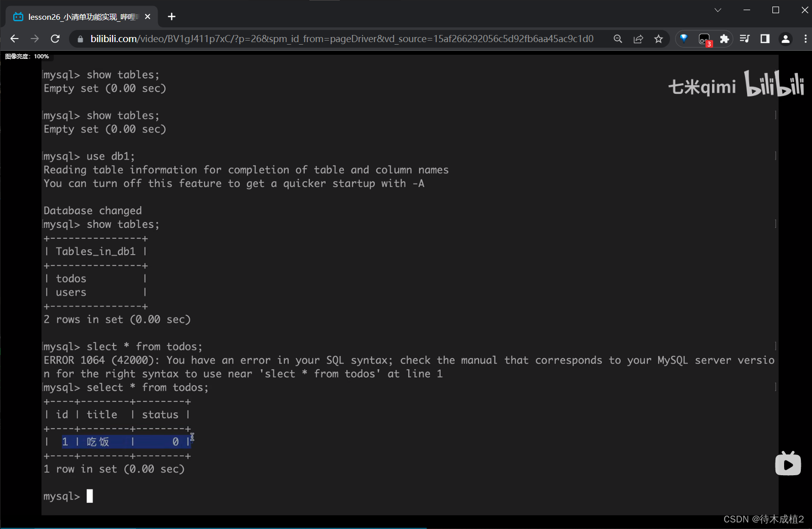Open the media control playlist icon
Image resolution: width=812 pixels, height=529 pixels.
745,39
